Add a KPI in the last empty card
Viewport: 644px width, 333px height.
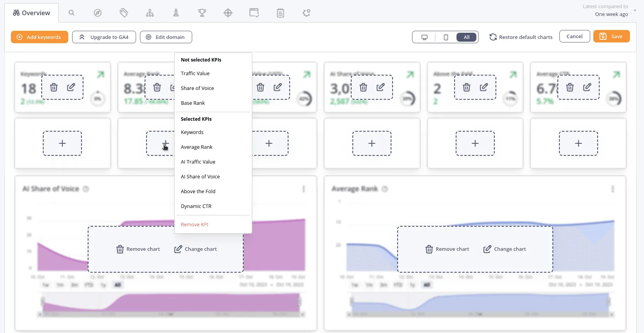(578, 143)
